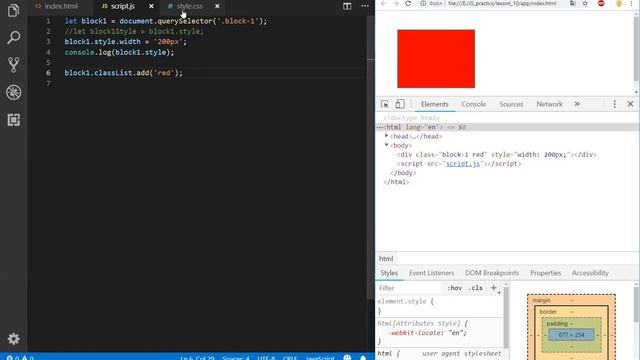This screenshot has width=640, height=360.
Task: Click the box model border label
Action: pos(548,311)
